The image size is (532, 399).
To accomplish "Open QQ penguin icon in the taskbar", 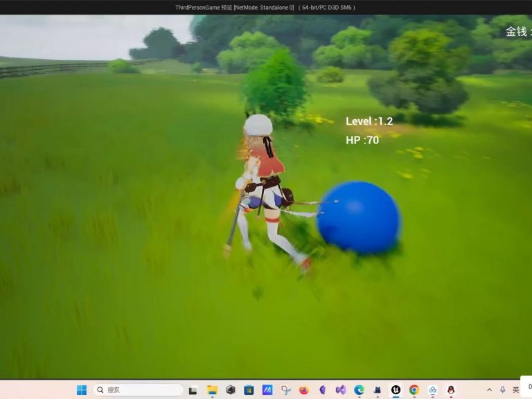I will coord(451,390).
